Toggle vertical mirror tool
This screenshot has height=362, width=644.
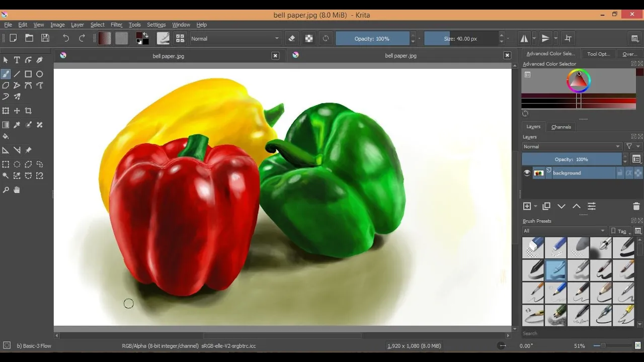point(545,38)
